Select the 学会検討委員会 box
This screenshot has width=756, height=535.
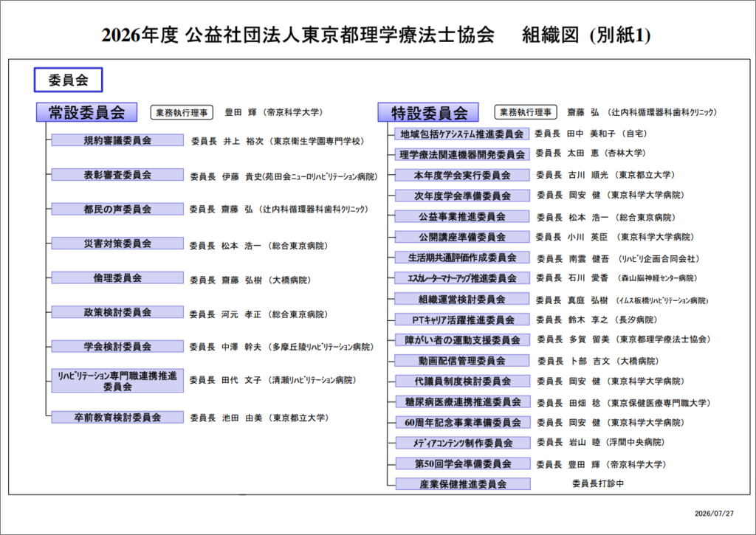117,346
